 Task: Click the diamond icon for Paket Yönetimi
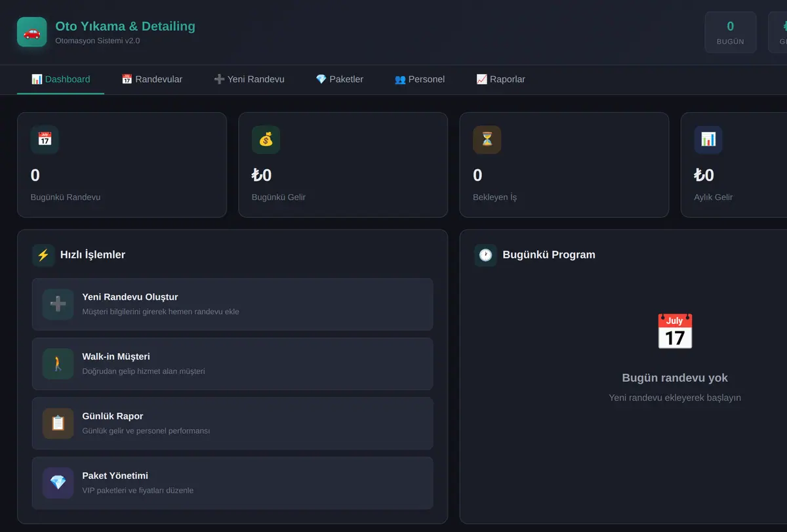[x=58, y=483]
